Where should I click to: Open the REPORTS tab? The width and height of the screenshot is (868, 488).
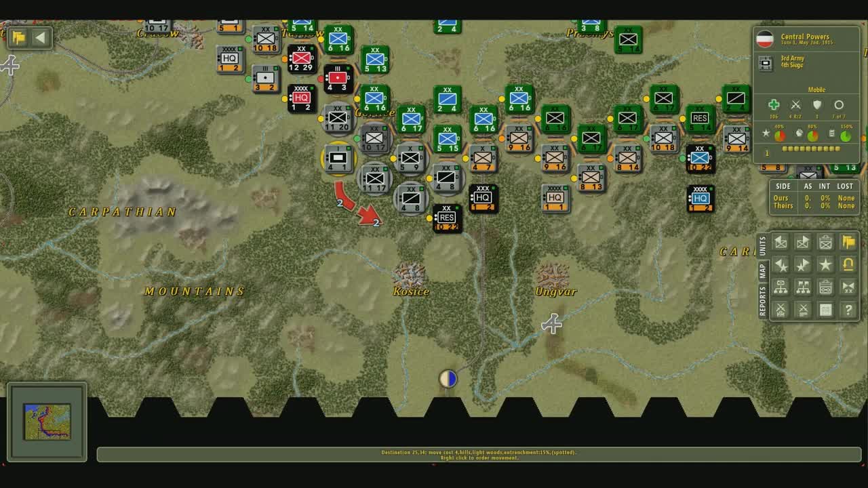point(762,301)
